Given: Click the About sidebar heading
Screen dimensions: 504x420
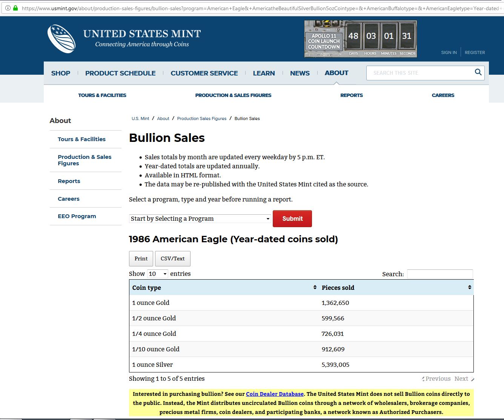Looking at the screenshot, I should [x=60, y=121].
